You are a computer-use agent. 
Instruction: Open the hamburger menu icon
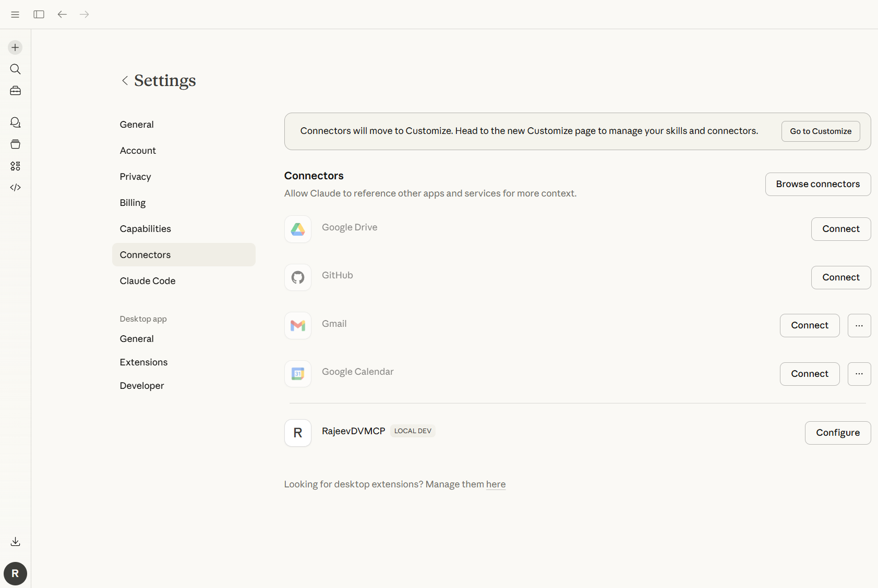coord(15,14)
